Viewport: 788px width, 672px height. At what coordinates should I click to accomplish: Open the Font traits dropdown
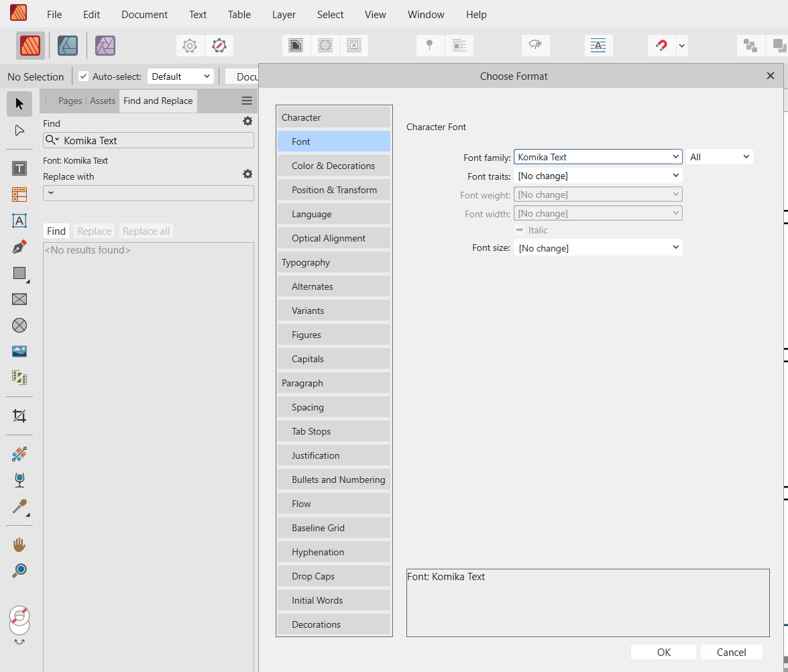point(598,176)
